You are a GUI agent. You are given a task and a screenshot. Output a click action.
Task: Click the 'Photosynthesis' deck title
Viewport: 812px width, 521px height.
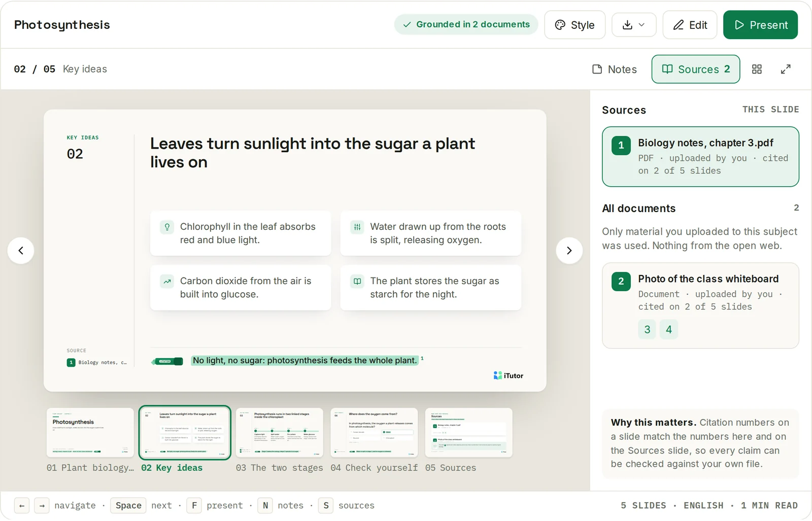(62, 25)
